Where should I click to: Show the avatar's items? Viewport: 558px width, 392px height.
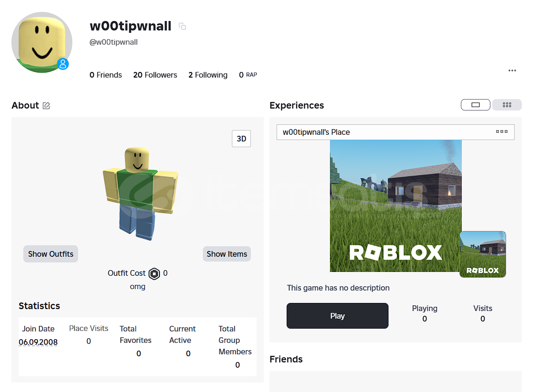[x=227, y=254]
